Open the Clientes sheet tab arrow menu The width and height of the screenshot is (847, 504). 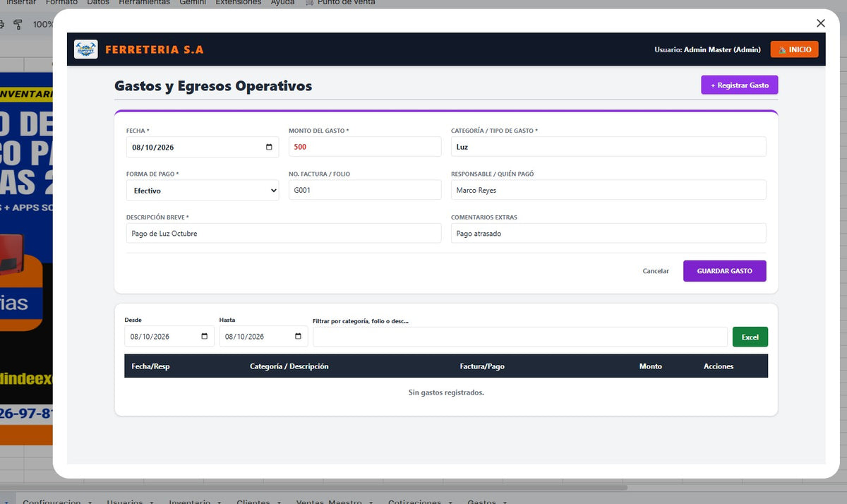[x=280, y=502]
